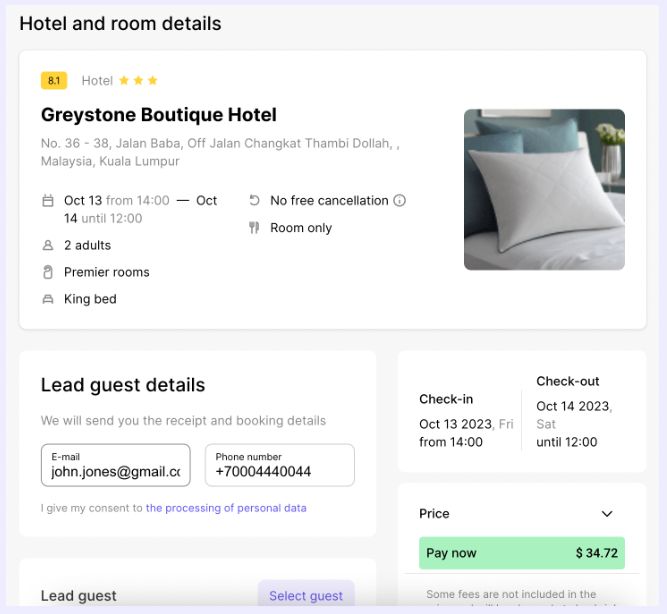Click the green Pay now price bar
The height and width of the screenshot is (614, 667).
coord(522,553)
